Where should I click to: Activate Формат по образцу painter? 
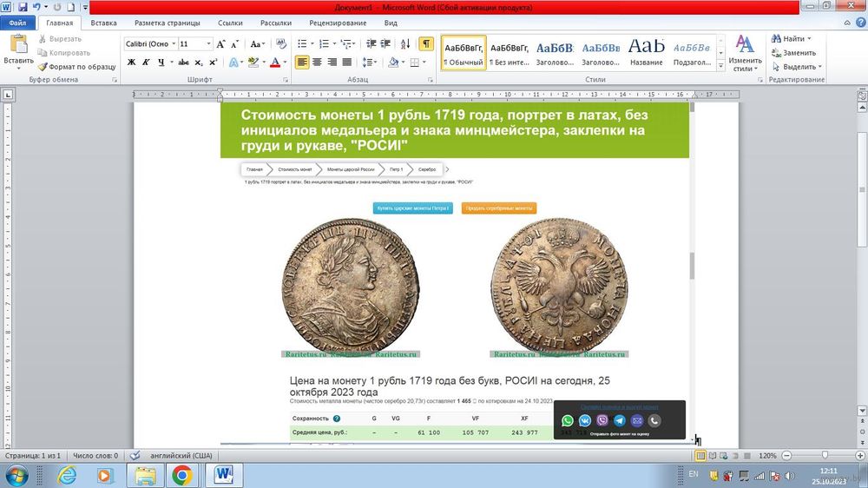[x=77, y=67]
